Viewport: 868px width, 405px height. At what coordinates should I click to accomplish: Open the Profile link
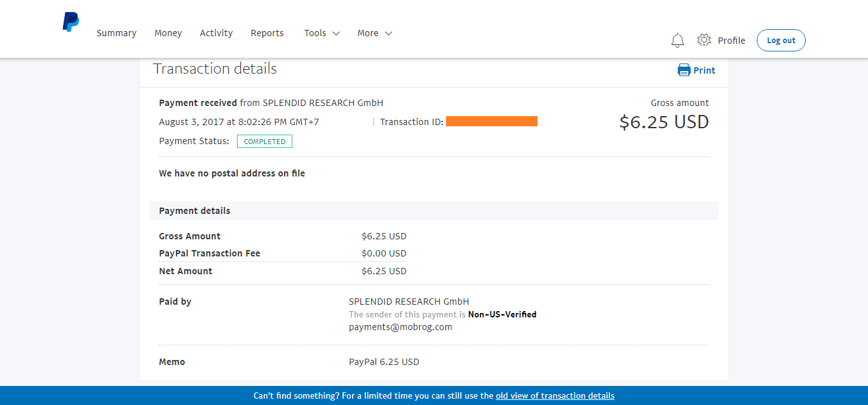tap(731, 41)
